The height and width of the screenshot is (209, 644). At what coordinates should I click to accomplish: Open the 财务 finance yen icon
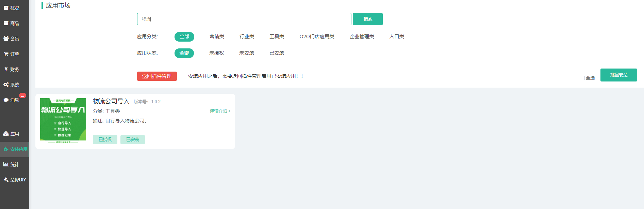pos(6,69)
